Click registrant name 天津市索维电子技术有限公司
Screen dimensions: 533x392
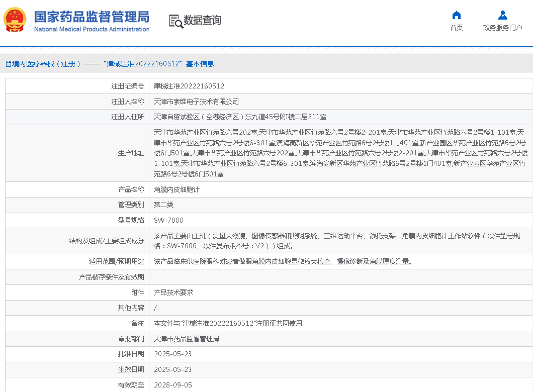[x=196, y=102]
